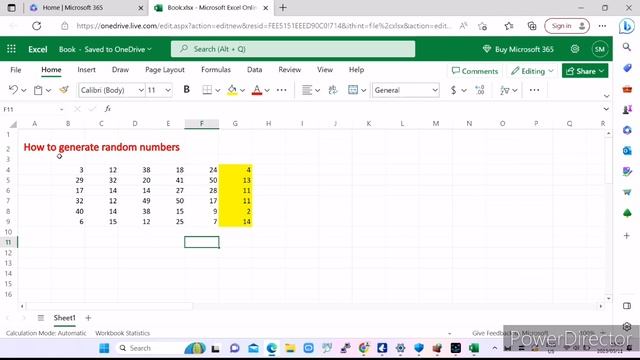Image resolution: width=640 pixels, height=360 pixels.
Task: Switch to the Review tab
Action: [290, 70]
